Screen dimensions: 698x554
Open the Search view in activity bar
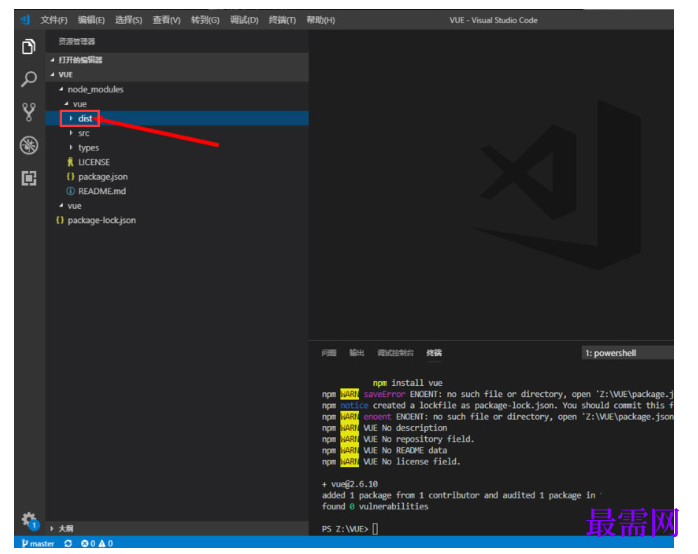coord(29,79)
